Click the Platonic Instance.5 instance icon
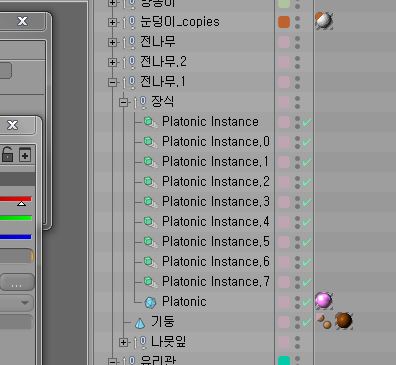 click(x=150, y=242)
